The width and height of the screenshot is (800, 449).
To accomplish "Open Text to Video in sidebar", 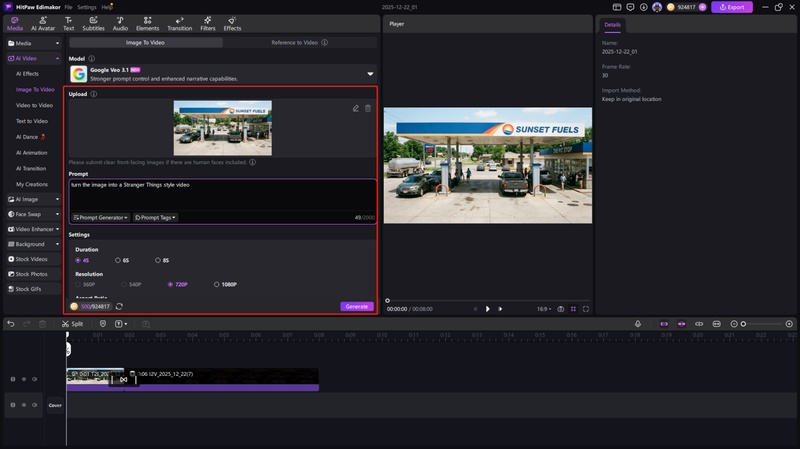I will click(x=32, y=121).
